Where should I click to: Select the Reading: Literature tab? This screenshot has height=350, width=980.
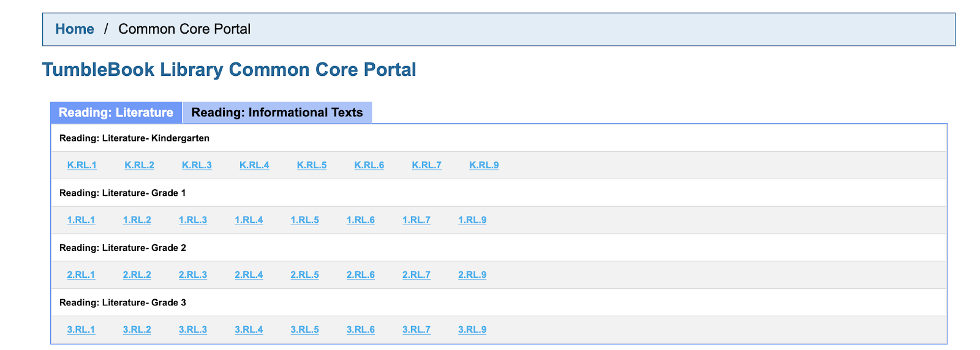pos(116,113)
